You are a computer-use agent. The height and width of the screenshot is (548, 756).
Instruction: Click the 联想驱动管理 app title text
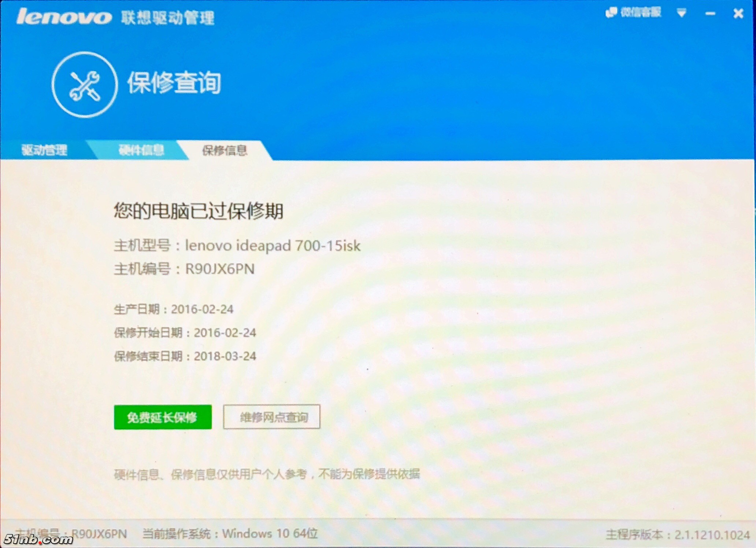tap(168, 18)
